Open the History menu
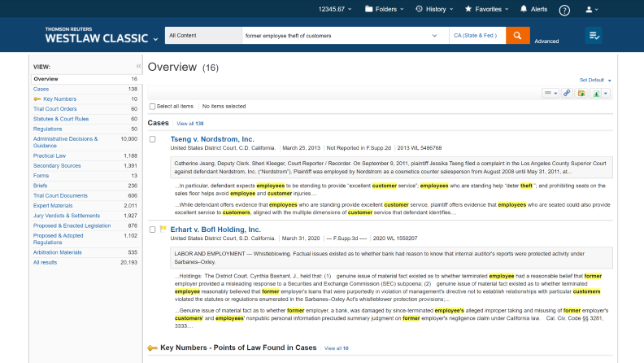Viewport: 644px width, 363px height. tap(436, 9)
